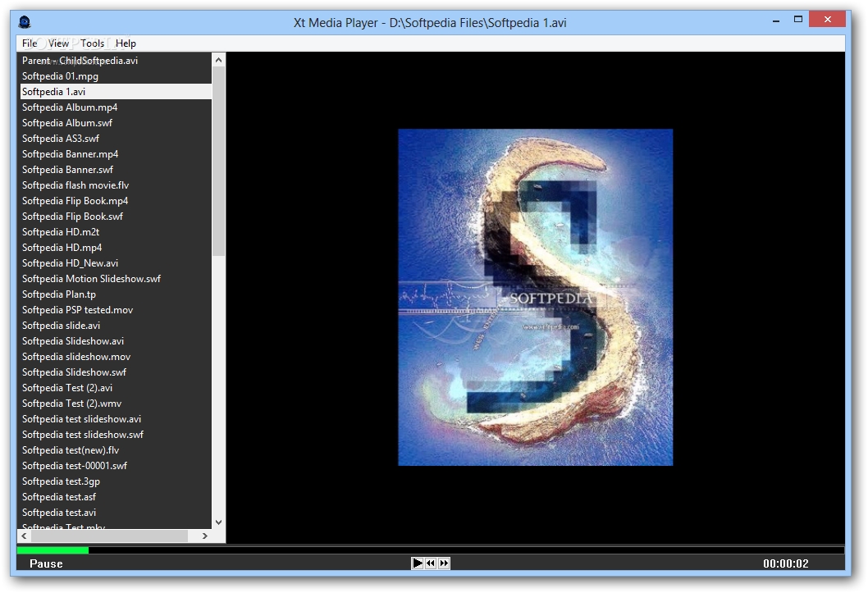Select Softpedia 01.mpg in playlist
This screenshot has width=868, height=593.
[116, 75]
